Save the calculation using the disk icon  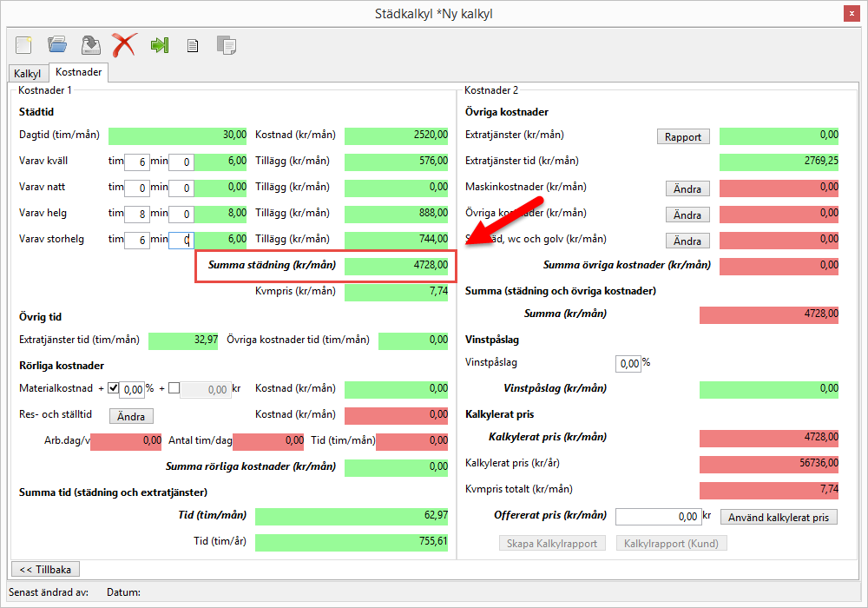pos(90,45)
